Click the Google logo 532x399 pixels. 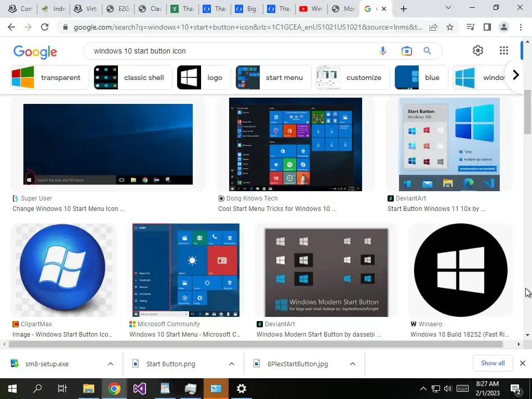point(35,52)
